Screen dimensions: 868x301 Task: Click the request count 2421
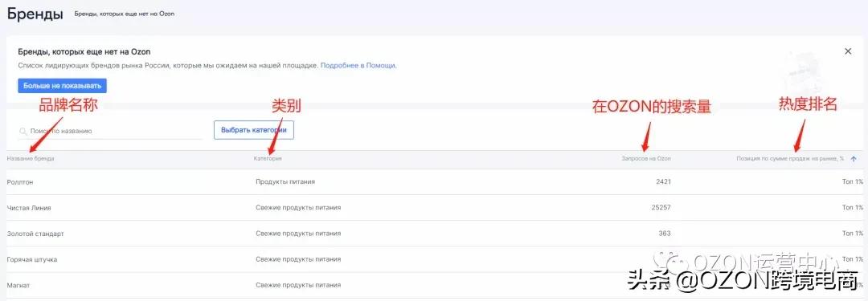(663, 181)
